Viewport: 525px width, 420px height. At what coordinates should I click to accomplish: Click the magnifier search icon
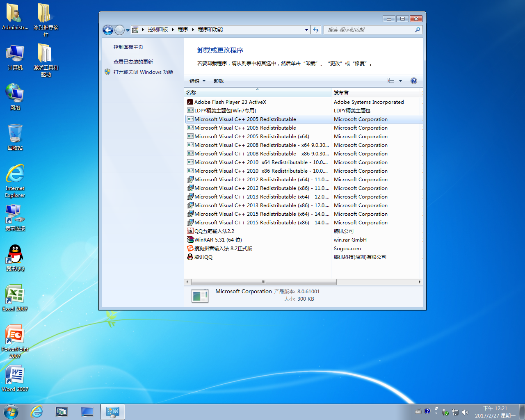[418, 30]
